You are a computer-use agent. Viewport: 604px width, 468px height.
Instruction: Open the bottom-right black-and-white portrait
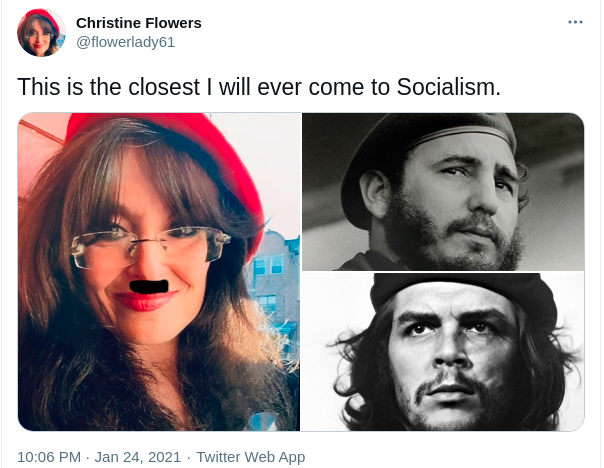443,351
